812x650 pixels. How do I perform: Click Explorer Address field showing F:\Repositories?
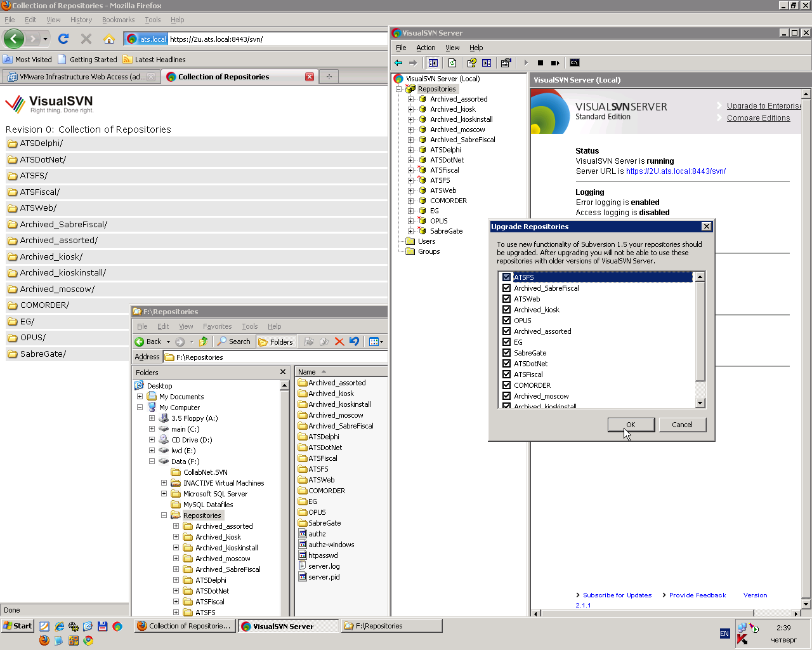click(275, 357)
